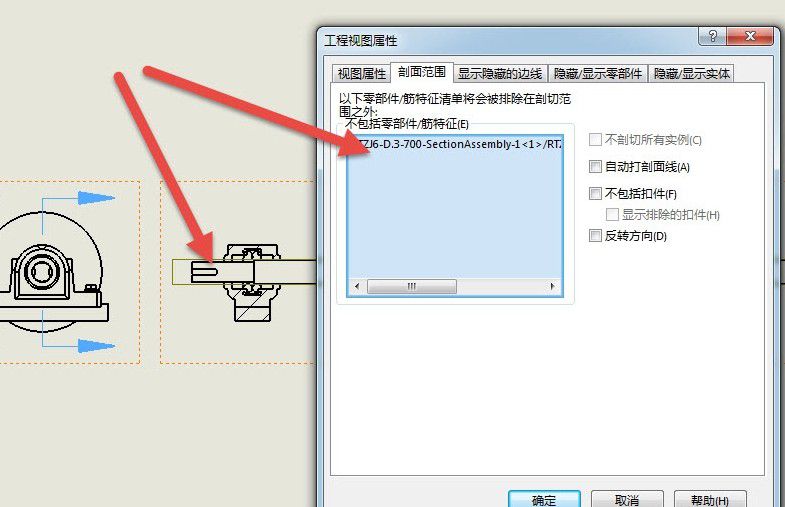The width and height of the screenshot is (785, 507).
Task: Toggle 不包括扣件 checkbox
Action: point(595,193)
